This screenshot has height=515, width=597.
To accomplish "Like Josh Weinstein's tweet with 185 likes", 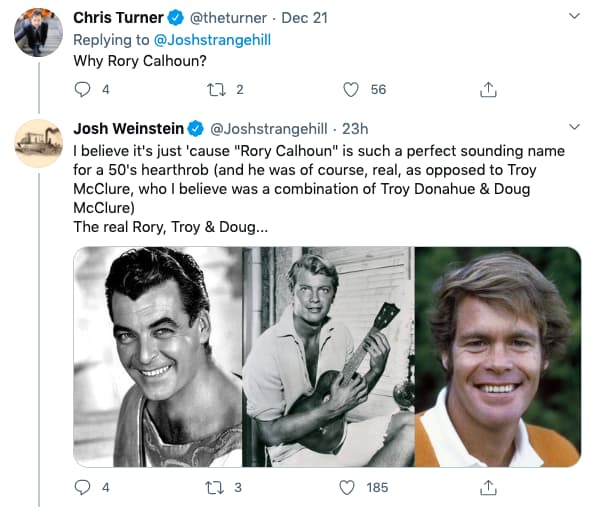I will pos(346,488).
